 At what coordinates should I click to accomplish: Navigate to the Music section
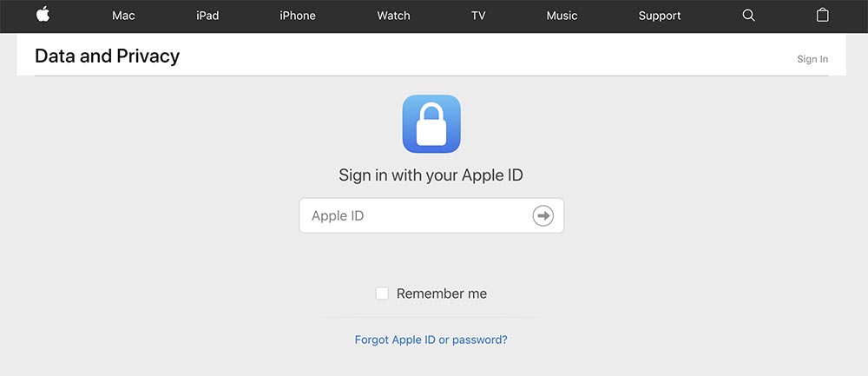click(562, 16)
